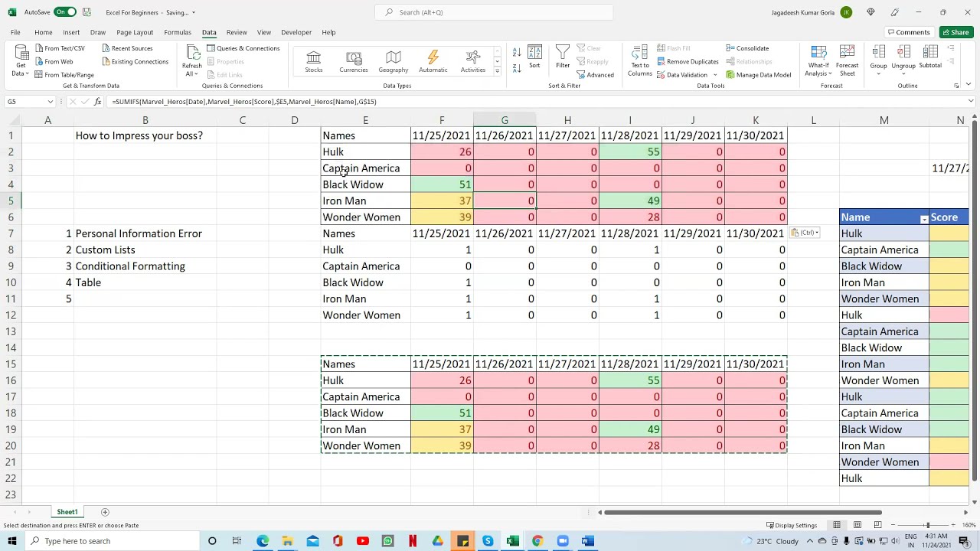980x551 pixels.
Task: Toggle the AutoSave switch
Action: [65, 12]
